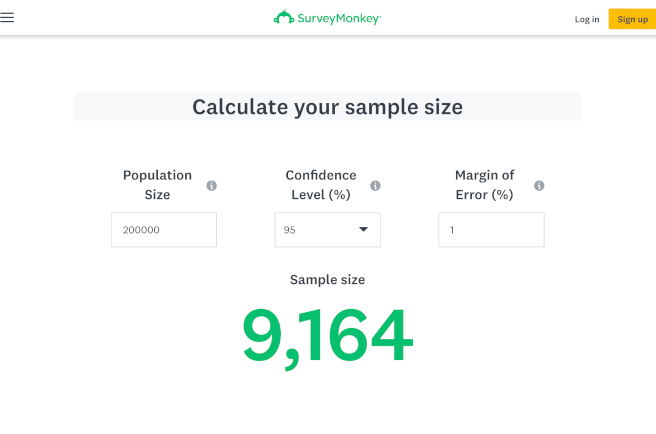Click the Confidence Level (%) label text
This screenshot has height=434, width=656.
pos(320,185)
